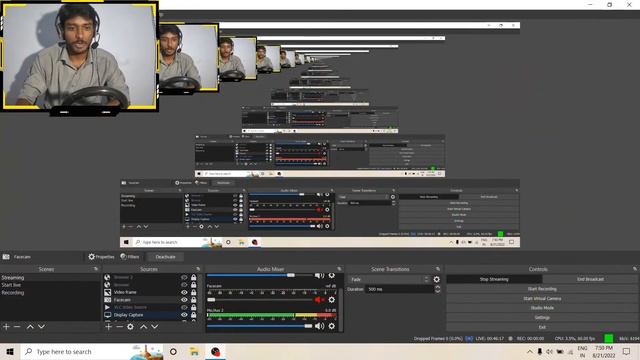Click the play icon of the VLC Video Source
640x360 pixels.
pyautogui.click(x=107, y=307)
